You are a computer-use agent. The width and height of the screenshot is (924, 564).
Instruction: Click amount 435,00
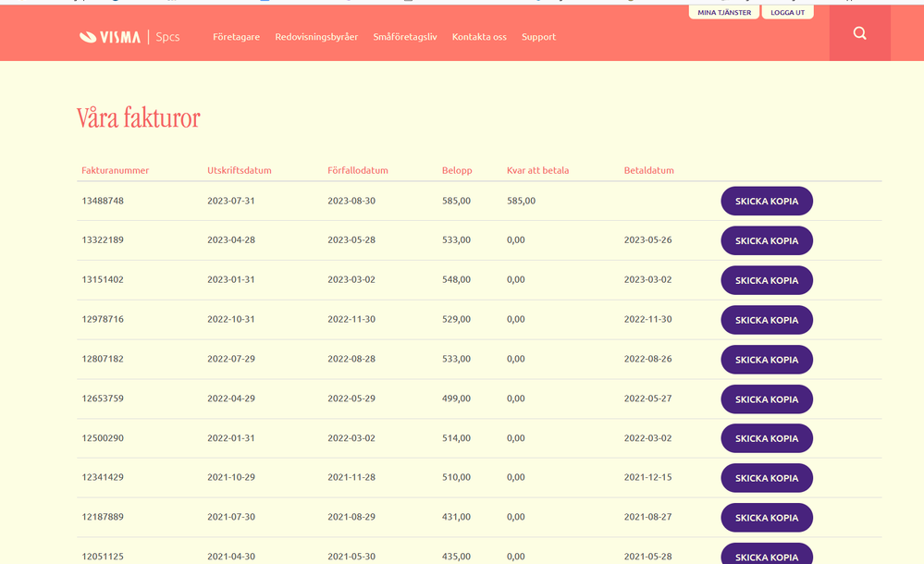click(456, 557)
